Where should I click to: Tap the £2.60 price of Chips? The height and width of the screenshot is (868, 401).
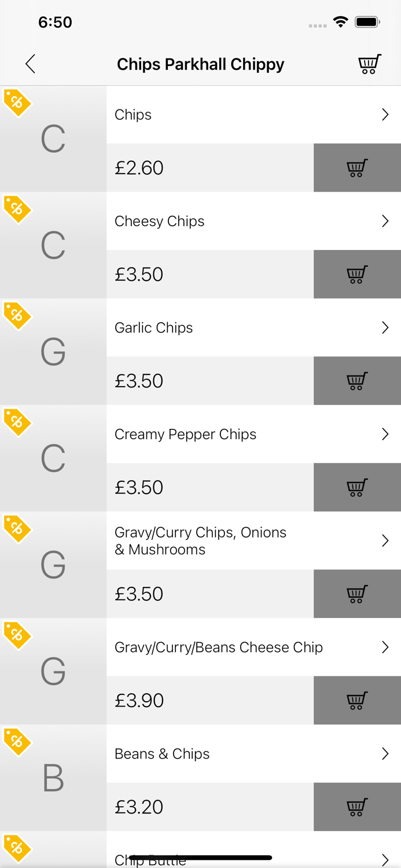click(x=139, y=167)
